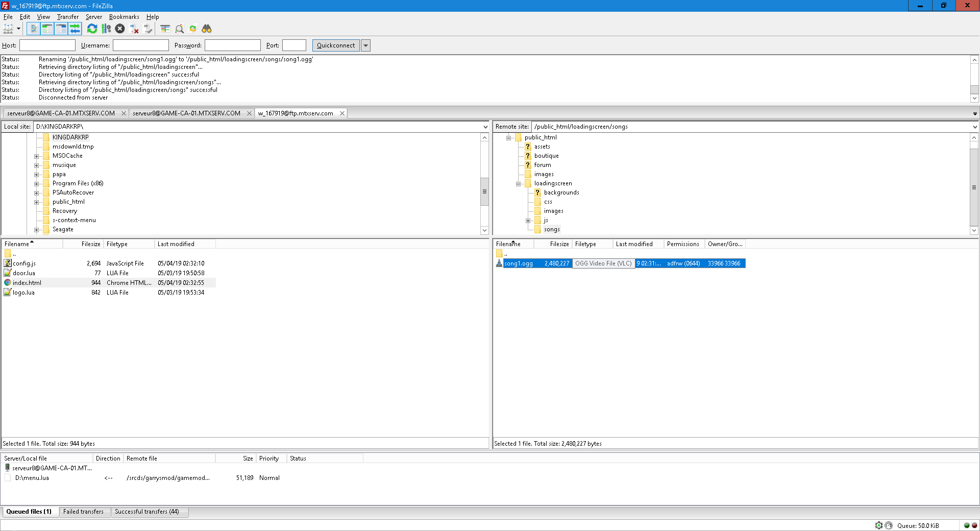Click the server icon in transfer queue

pos(7,468)
